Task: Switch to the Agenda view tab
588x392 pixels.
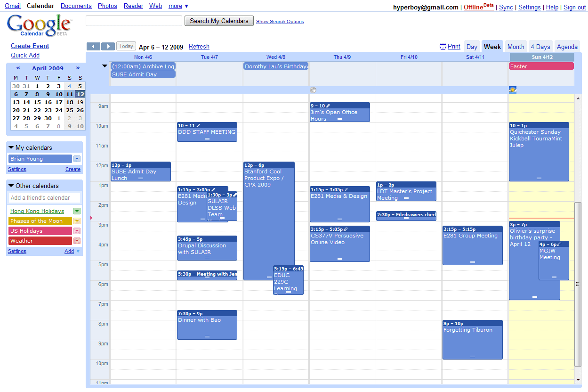Action: 567,47
